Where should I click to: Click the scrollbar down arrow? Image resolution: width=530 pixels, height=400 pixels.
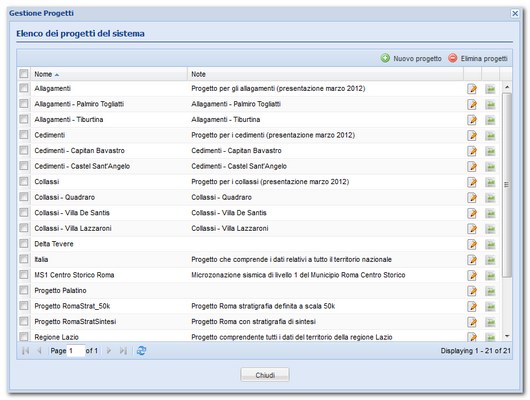coord(507,336)
